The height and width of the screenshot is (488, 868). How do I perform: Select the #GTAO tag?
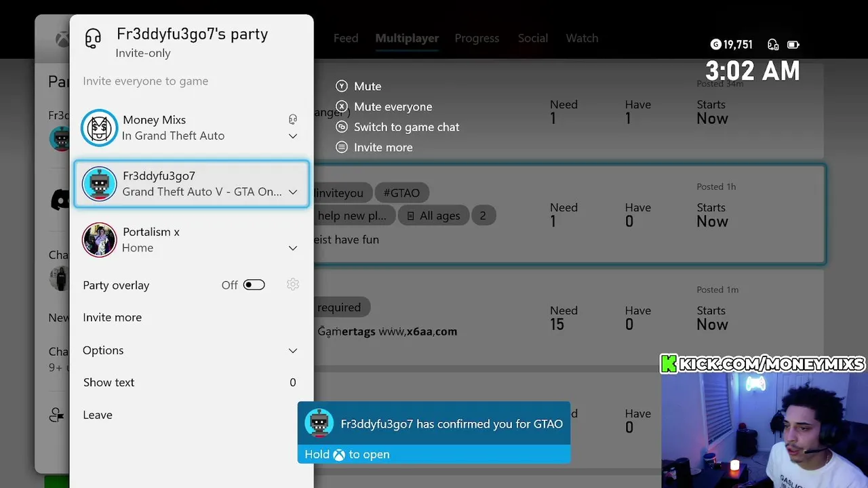point(401,192)
